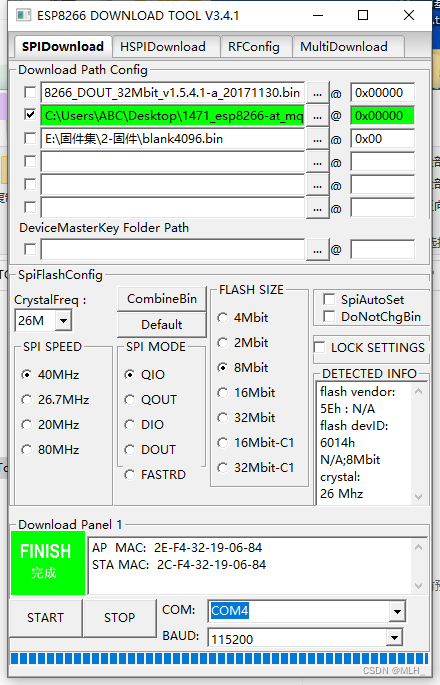Tick the fourth empty path row checkbox
The height and width of the screenshot is (685, 440).
pos(30,162)
